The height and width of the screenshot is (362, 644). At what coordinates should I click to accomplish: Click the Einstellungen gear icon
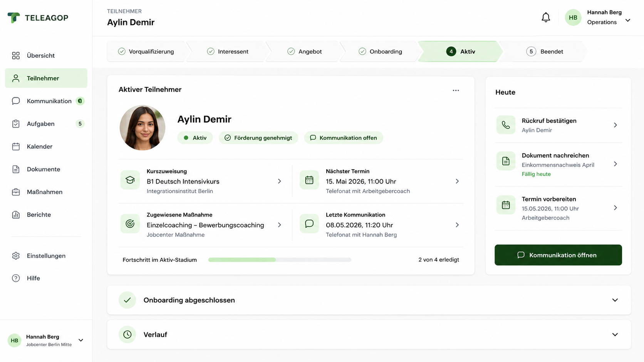point(16,256)
